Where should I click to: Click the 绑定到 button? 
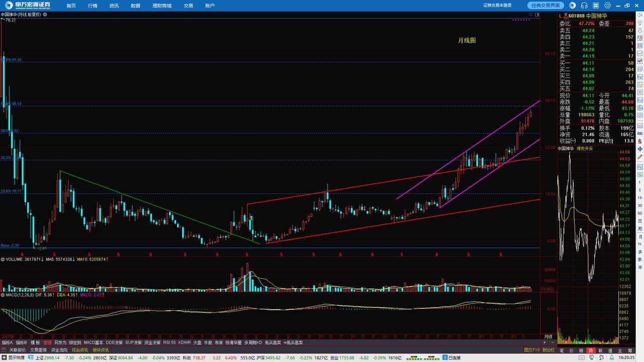click(75, 342)
